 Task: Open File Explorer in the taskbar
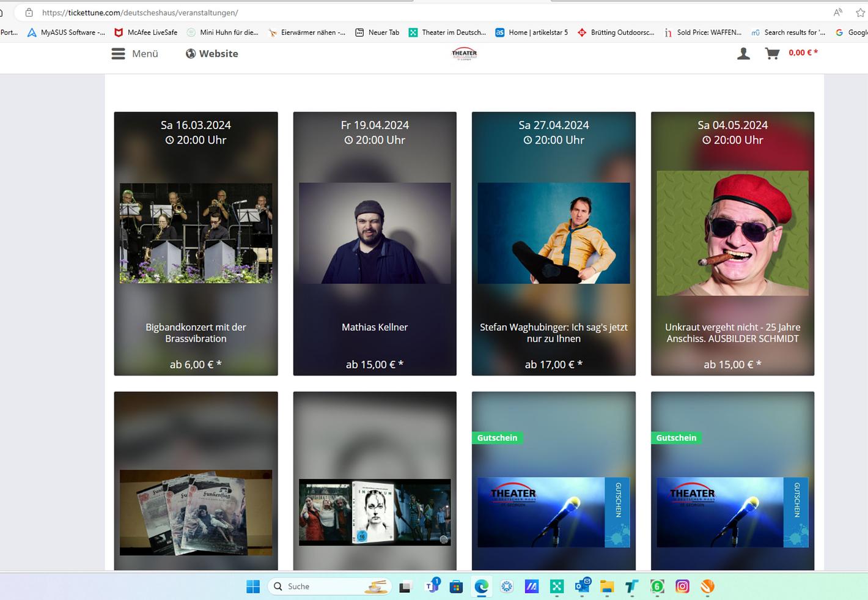[x=606, y=587]
